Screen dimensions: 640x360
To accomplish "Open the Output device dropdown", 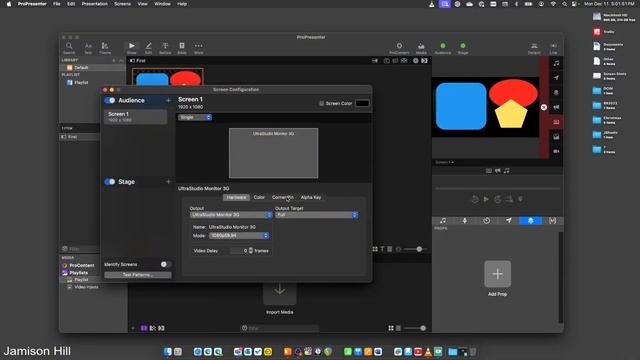I will [231, 215].
